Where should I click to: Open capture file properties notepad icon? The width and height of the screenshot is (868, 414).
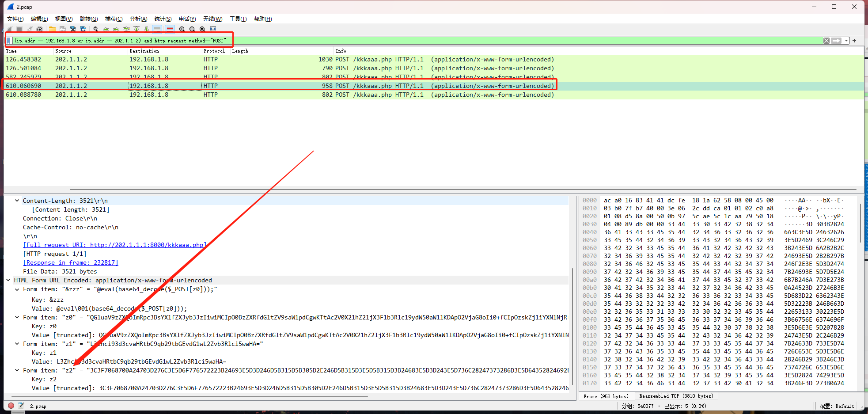point(21,406)
